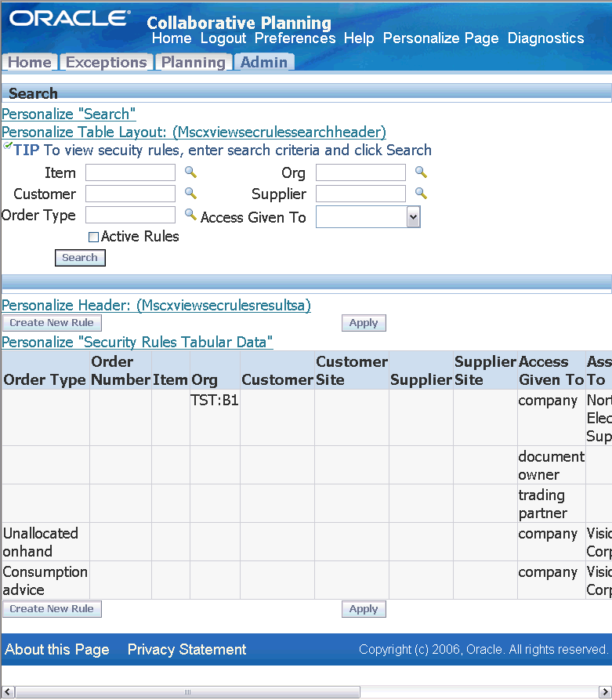The width and height of the screenshot is (612, 700).
Task: Switch to the Exceptions tab
Action: tap(107, 62)
